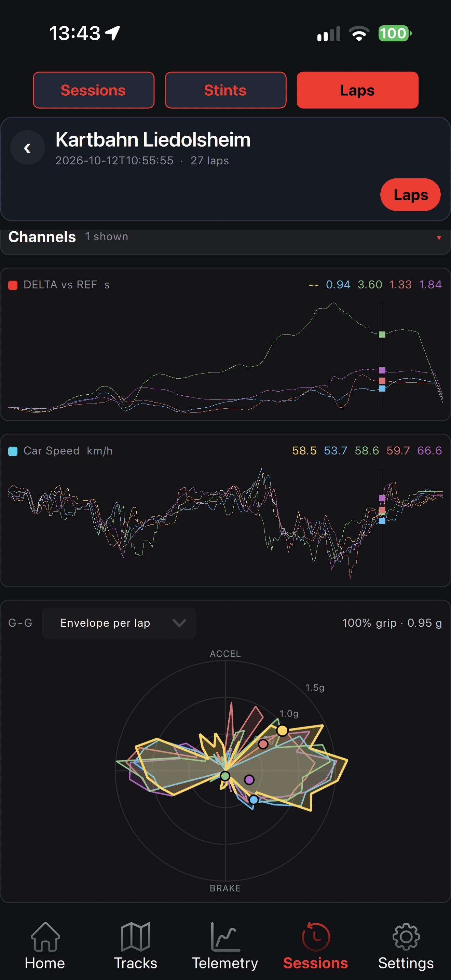Click delta value 1.84
Viewport: 451px width, 980px height.
(x=430, y=285)
